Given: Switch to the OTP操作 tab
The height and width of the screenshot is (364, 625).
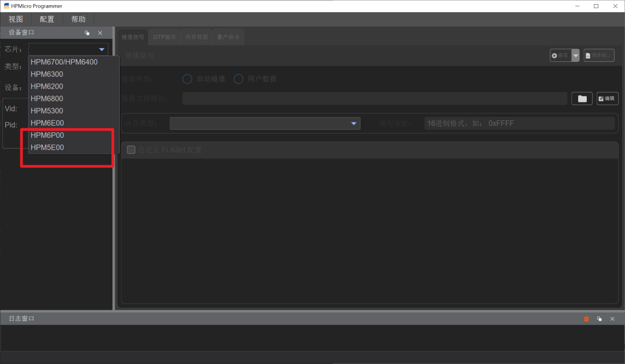Looking at the screenshot, I should tap(164, 37).
